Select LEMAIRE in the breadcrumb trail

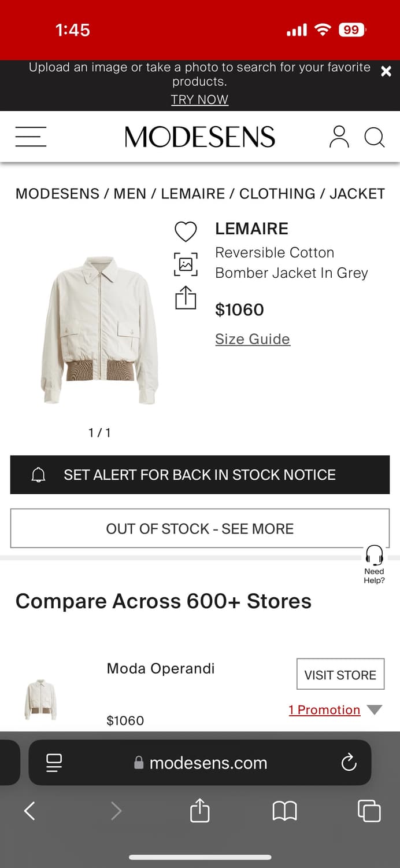[192, 193]
